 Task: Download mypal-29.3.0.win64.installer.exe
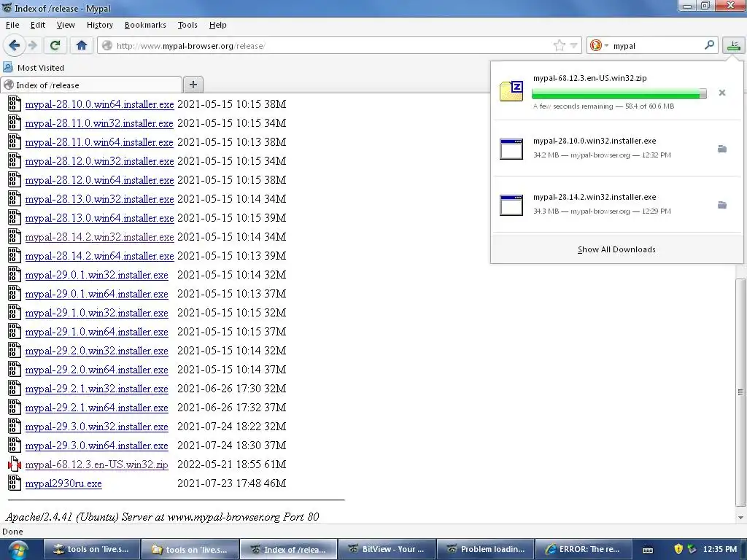coord(97,446)
